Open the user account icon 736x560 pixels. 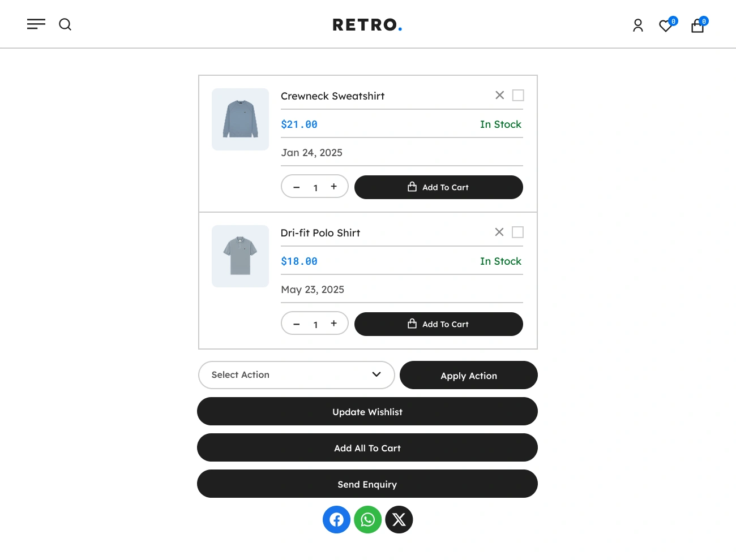point(638,25)
